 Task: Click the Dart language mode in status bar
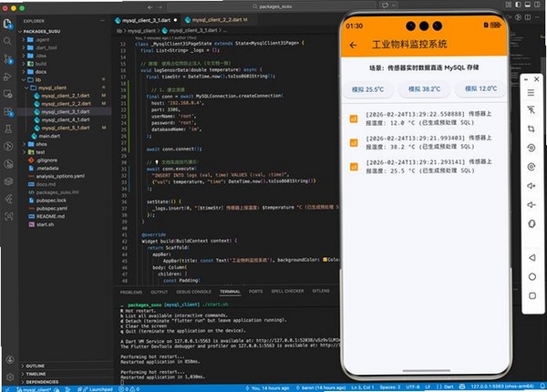pyautogui.click(x=449, y=387)
